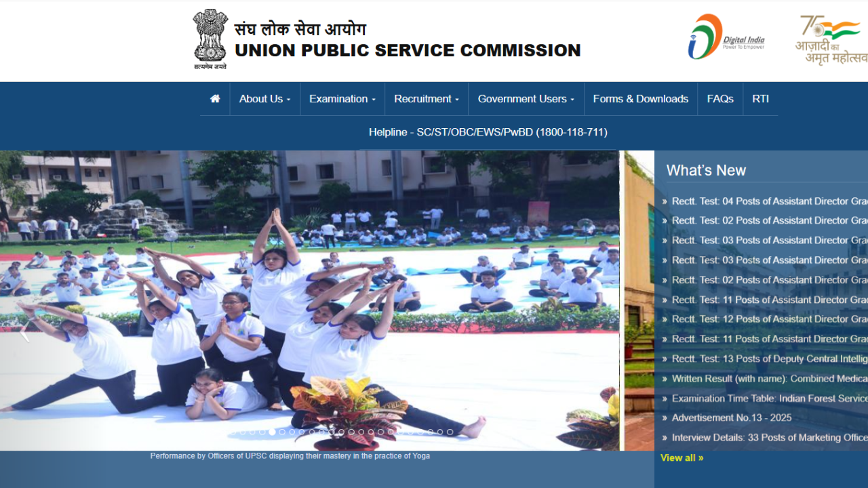Image resolution: width=868 pixels, height=488 pixels.
Task: Jump to the first carousel indicator dot
Action: [233, 432]
